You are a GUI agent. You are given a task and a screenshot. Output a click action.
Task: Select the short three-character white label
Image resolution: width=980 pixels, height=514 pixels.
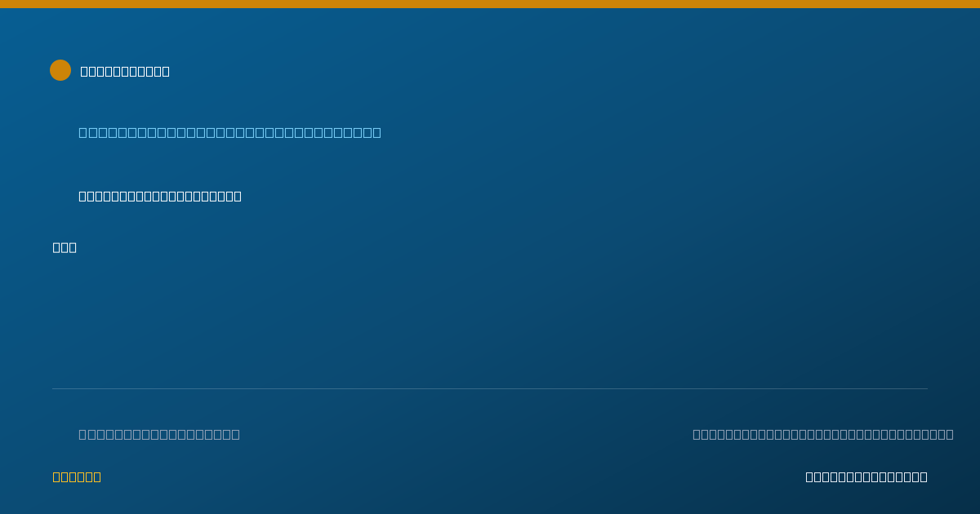(65, 247)
